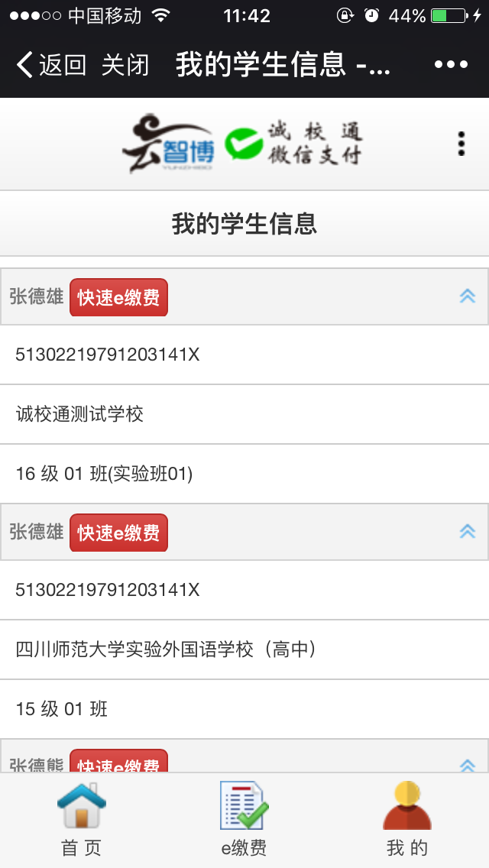Tap second 快速e缴费 red button
This screenshot has height=868, width=489.
pyautogui.click(x=118, y=533)
